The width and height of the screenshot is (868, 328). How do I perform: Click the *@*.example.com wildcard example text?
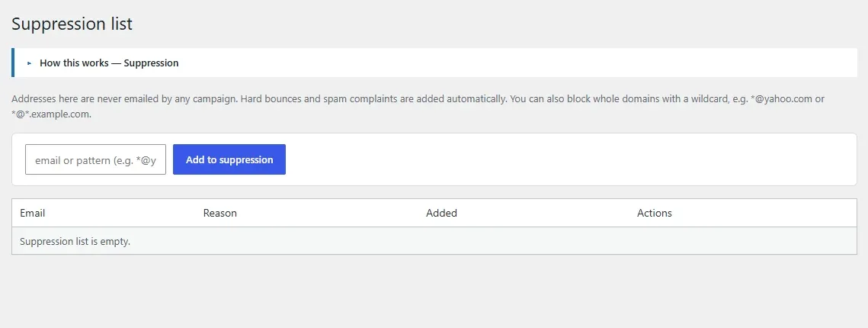pyautogui.click(x=52, y=114)
